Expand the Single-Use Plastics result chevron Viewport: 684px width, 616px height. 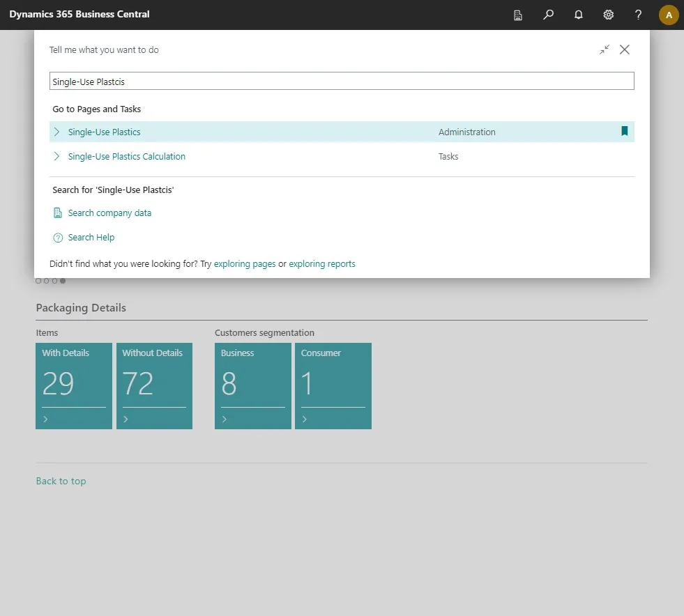click(56, 132)
